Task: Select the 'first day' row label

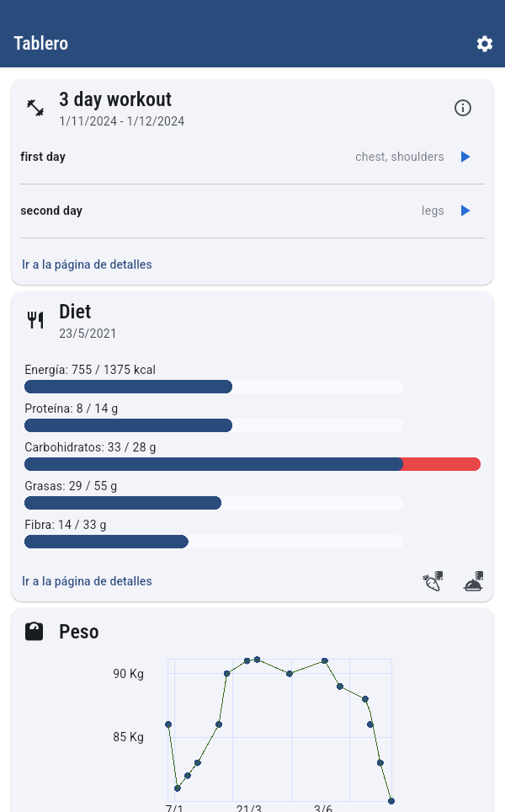Action: point(43,157)
